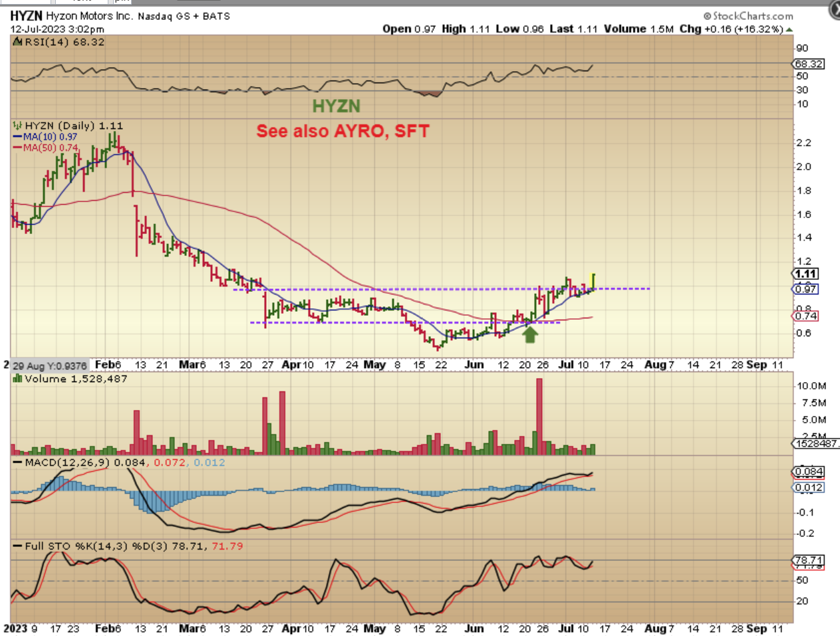Click the High 1.11 value in the header
Image resolution: width=840 pixels, height=636 pixels.
(466, 29)
